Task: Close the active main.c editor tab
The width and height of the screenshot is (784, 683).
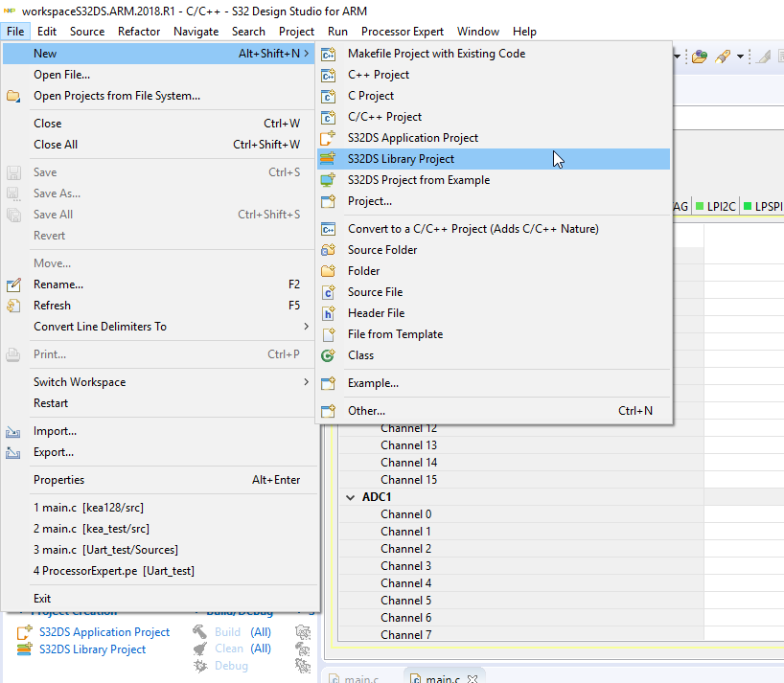Action: 473,678
